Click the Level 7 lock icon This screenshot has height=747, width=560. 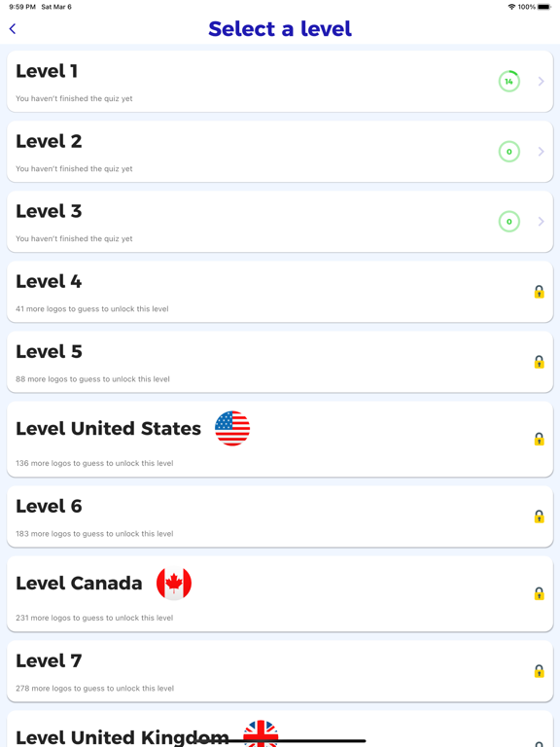(539, 671)
